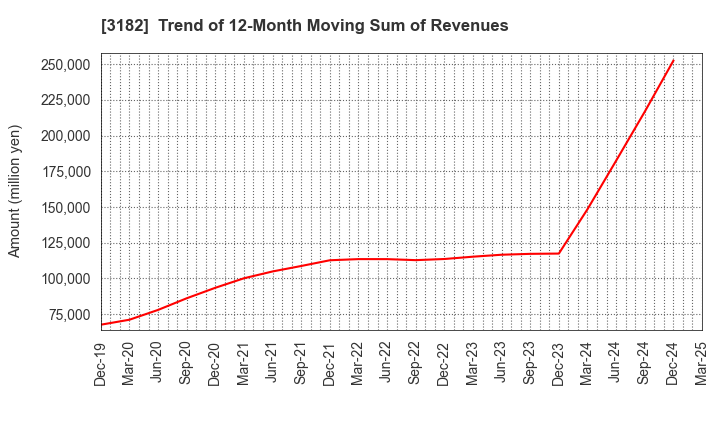Click the 'Mar-25' x-axis label

(701, 364)
